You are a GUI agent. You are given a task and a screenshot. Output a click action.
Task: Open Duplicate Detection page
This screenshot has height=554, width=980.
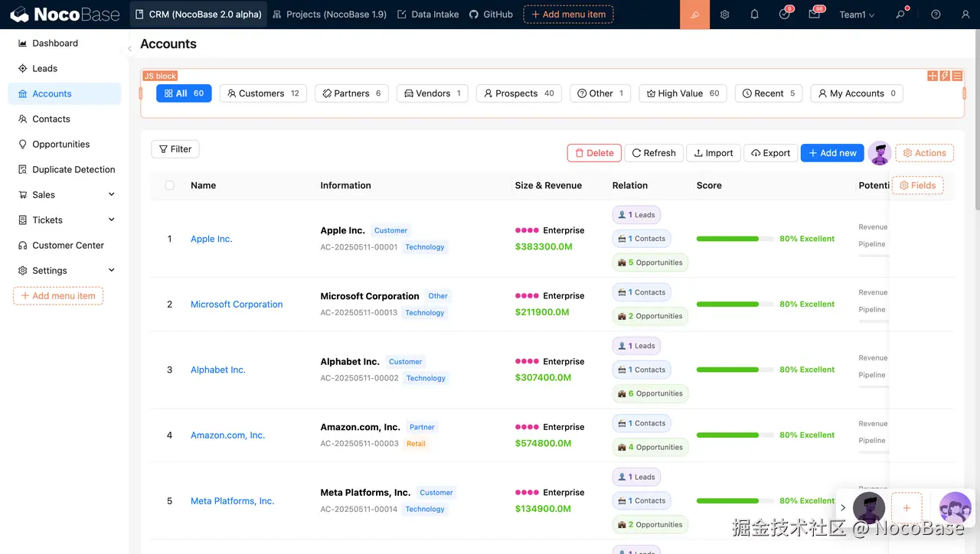(x=64, y=169)
